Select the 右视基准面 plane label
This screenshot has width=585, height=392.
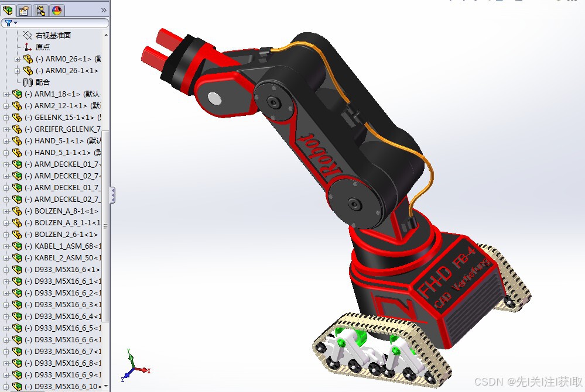[53, 36]
